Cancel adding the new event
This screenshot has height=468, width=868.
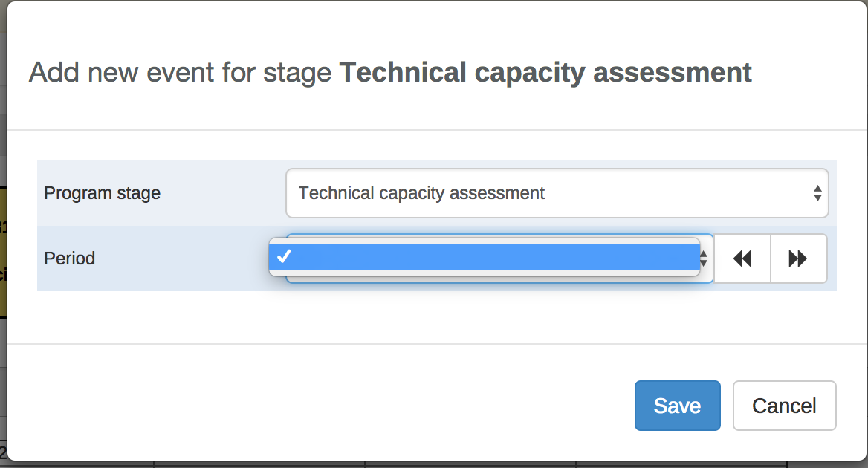pyautogui.click(x=784, y=406)
